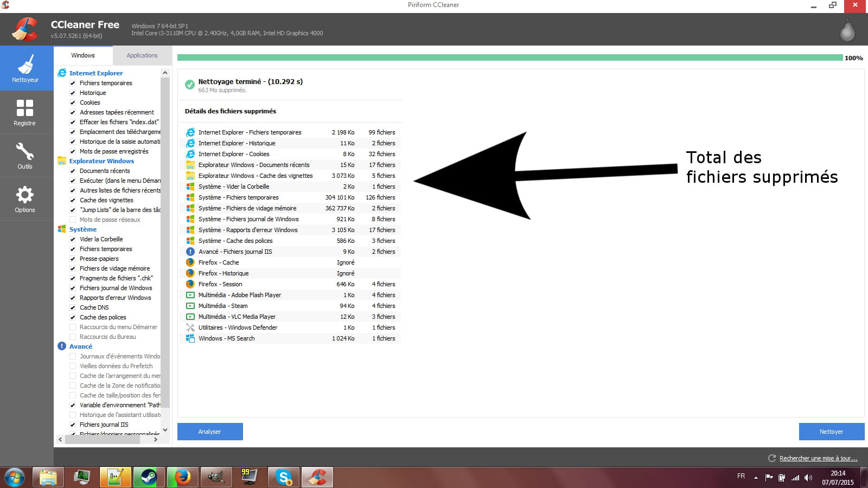Open Steam from the taskbar
Screen dimensions: 868x488
[149, 477]
